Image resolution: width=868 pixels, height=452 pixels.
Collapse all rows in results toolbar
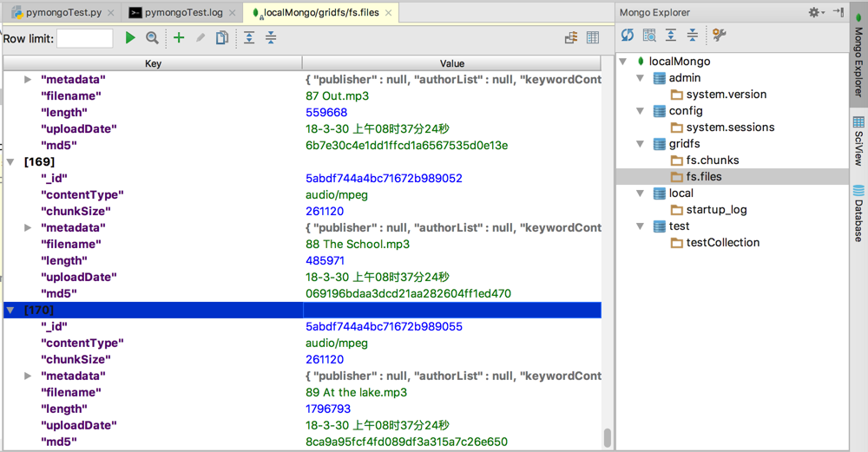coord(271,37)
